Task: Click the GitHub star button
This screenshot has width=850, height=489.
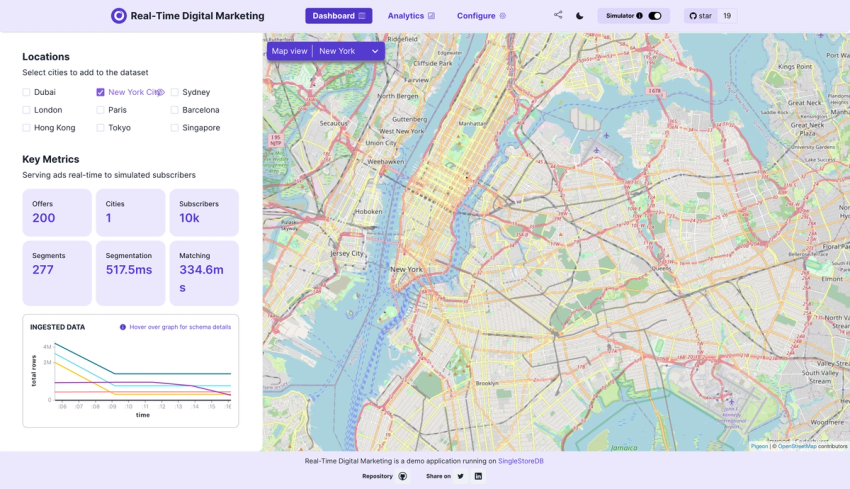Action: pos(700,16)
